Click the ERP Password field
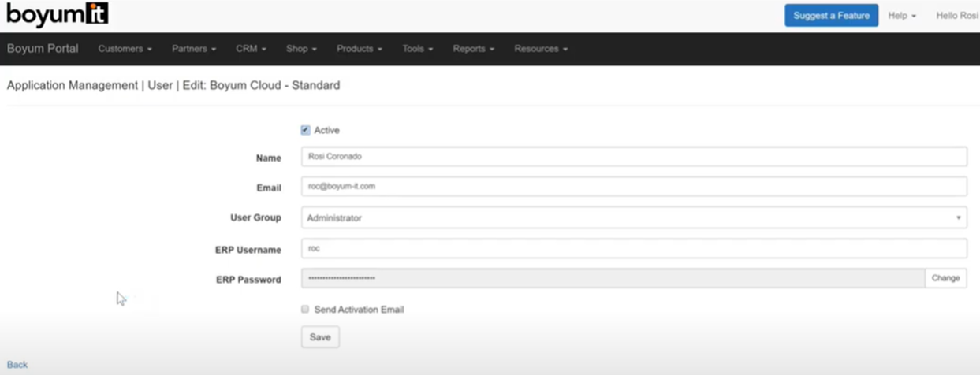The image size is (980, 375). click(x=613, y=278)
